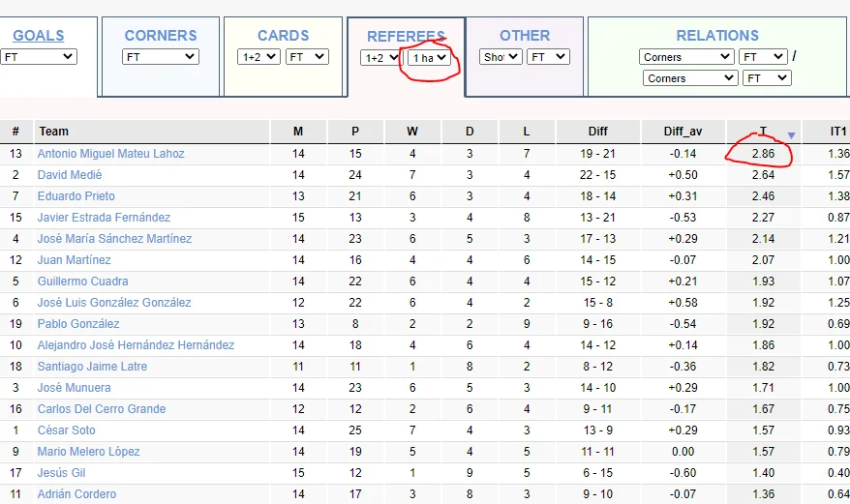Image resolution: width=850 pixels, height=504 pixels.
Task: Open Antonio Miguel Mateu Lahoz referee link
Action: 110,154
